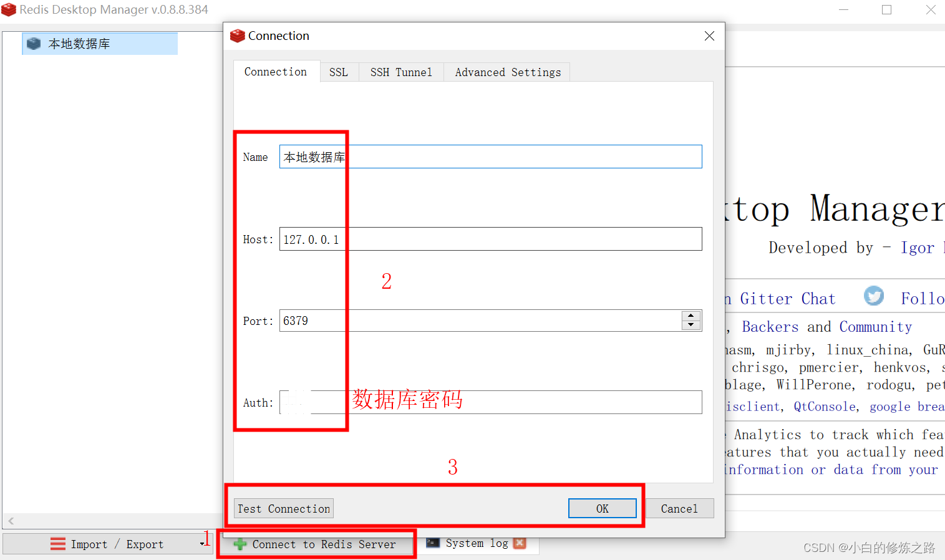
Task: Click the Redis Desktop Manager title bar logo
Action: pyautogui.click(x=9, y=9)
